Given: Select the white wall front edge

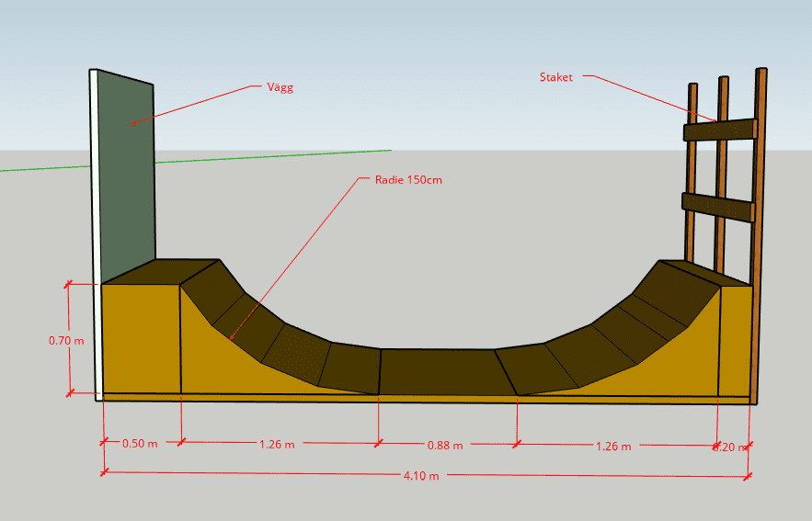Looking at the screenshot, I should pyautogui.click(x=94, y=230).
